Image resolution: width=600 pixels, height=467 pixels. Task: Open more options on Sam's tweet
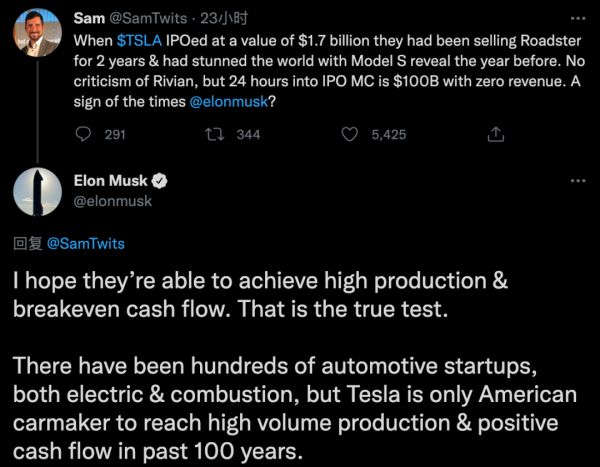click(578, 19)
